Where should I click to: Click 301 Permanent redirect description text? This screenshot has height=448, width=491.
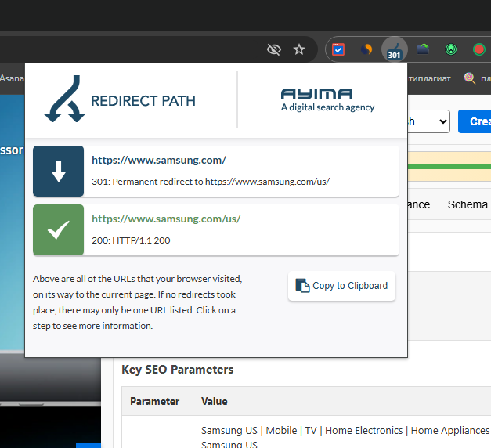click(x=211, y=182)
